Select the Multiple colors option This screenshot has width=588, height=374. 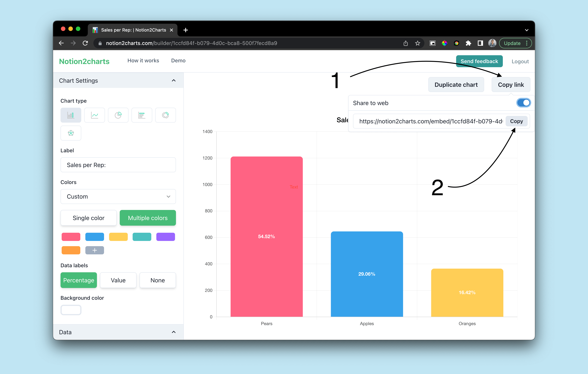147,218
